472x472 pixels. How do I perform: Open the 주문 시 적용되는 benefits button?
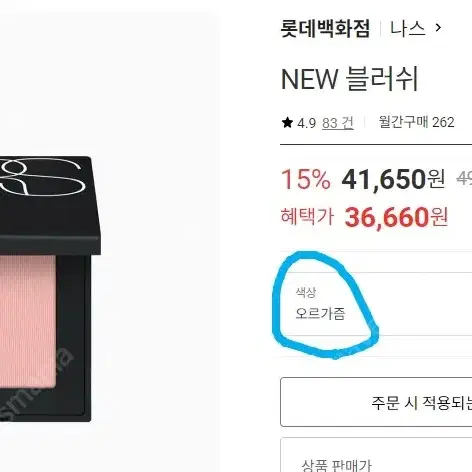(376, 402)
